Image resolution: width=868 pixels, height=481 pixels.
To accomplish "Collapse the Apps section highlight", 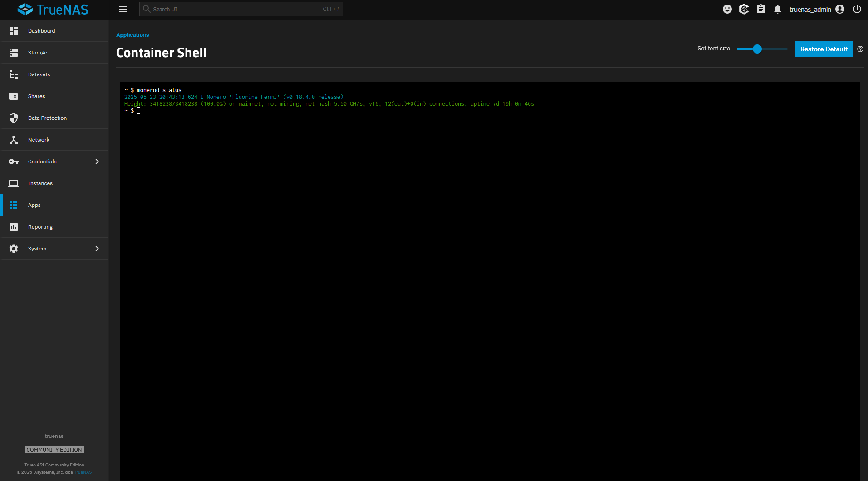I will click(x=34, y=205).
